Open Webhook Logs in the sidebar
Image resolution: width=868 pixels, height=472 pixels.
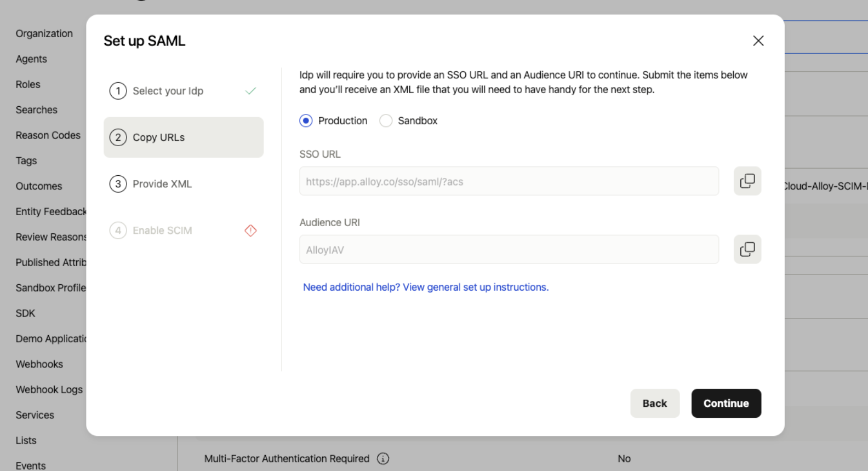click(x=49, y=390)
